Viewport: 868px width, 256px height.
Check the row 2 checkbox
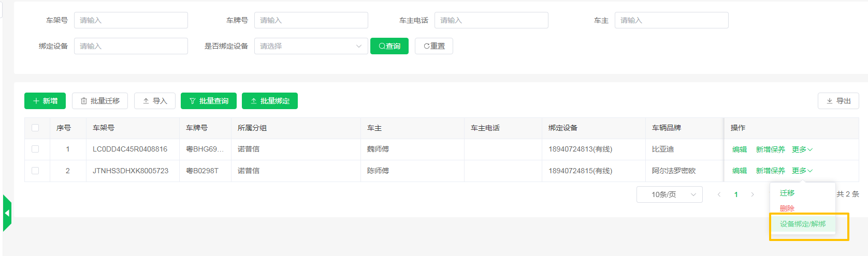pyautogui.click(x=35, y=171)
